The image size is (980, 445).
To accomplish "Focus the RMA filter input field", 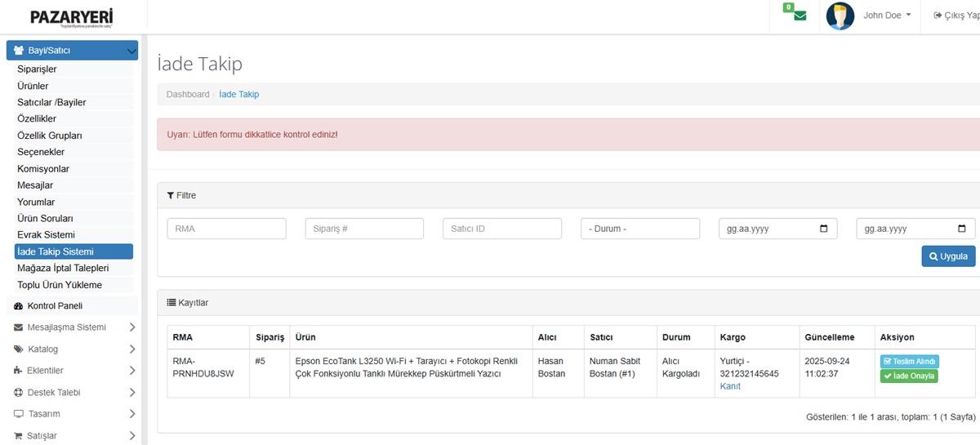I will click(226, 229).
